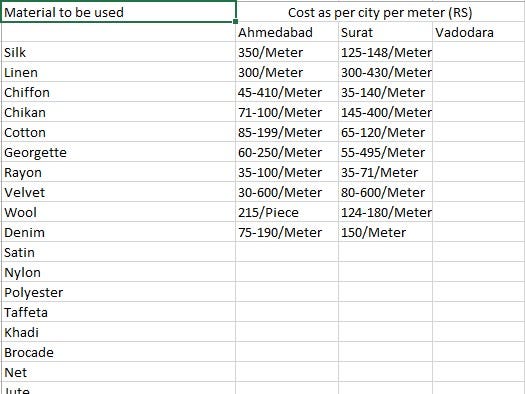525x394 pixels.
Task: Click the Silk material cell
Action: point(119,52)
